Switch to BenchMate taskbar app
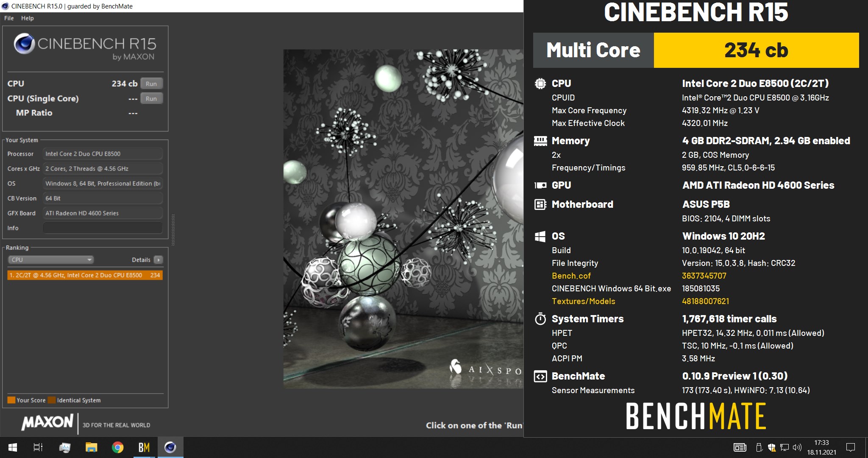This screenshot has height=458, width=868. [x=144, y=447]
